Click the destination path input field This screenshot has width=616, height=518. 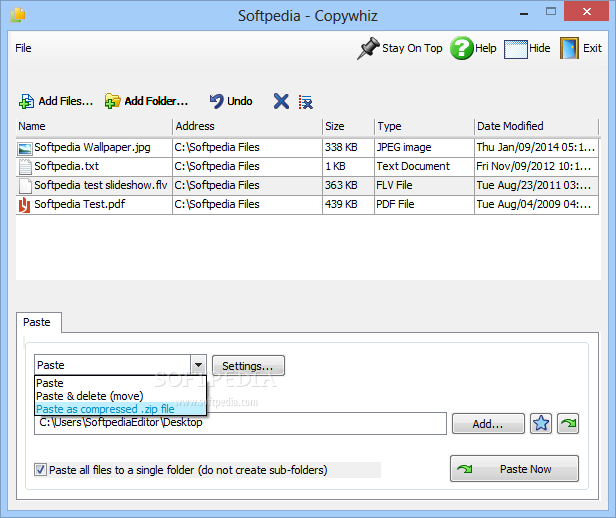tap(240, 423)
